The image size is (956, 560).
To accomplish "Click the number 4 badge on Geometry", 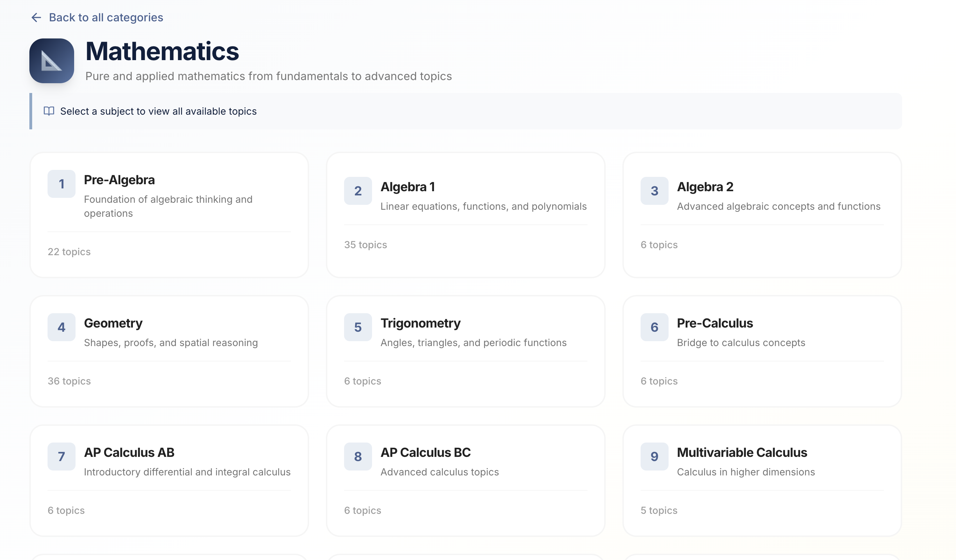I will point(62,327).
